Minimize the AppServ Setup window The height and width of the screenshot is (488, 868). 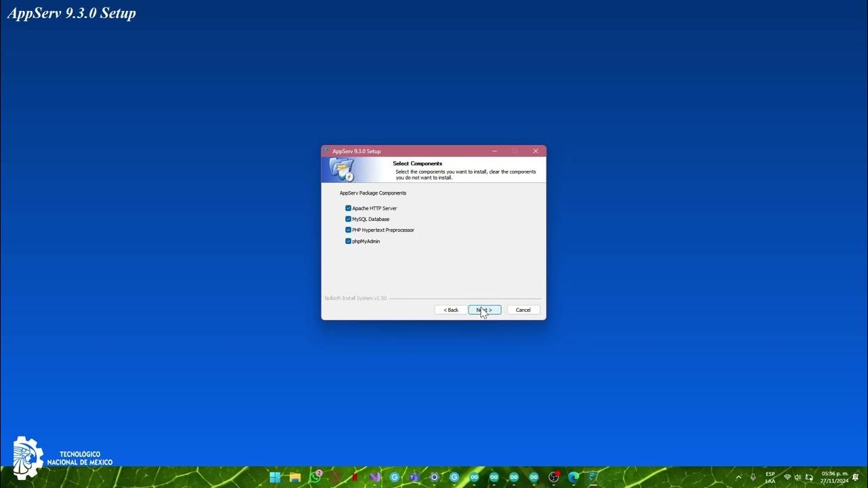pos(494,151)
